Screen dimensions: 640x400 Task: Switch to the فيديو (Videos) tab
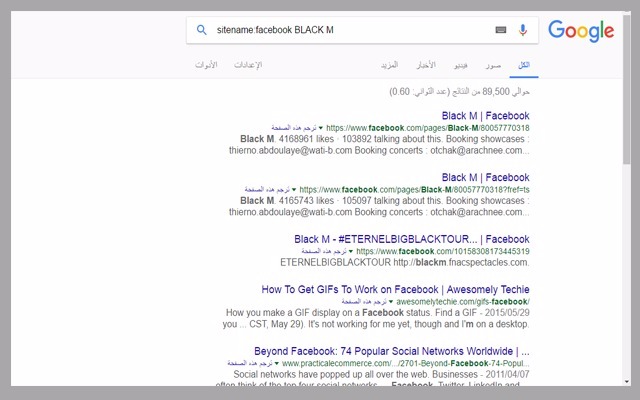coord(460,65)
